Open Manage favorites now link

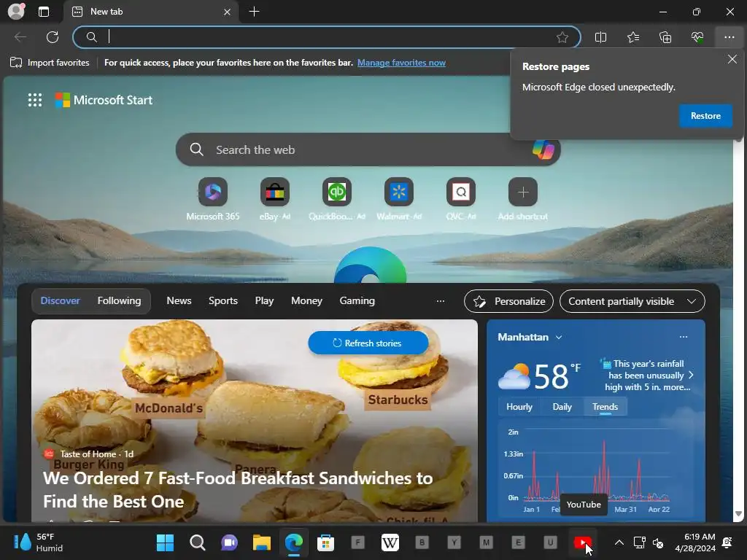click(x=401, y=63)
